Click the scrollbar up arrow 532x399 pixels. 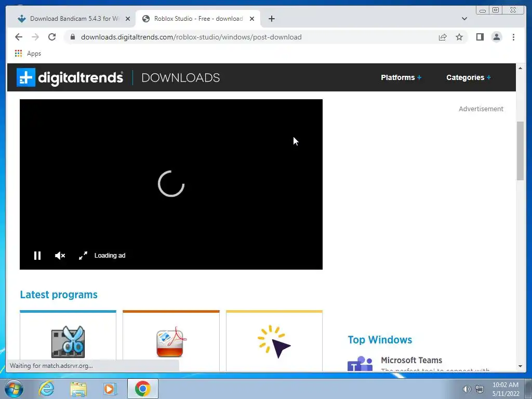pos(520,68)
